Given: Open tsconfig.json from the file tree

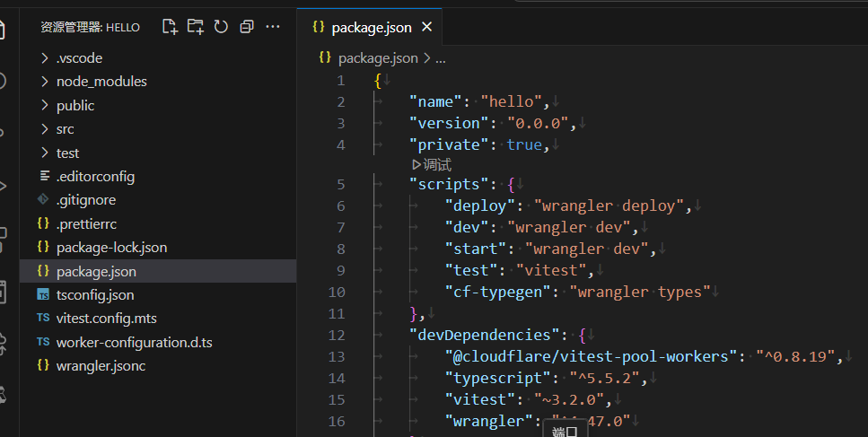Looking at the screenshot, I should pos(94,294).
